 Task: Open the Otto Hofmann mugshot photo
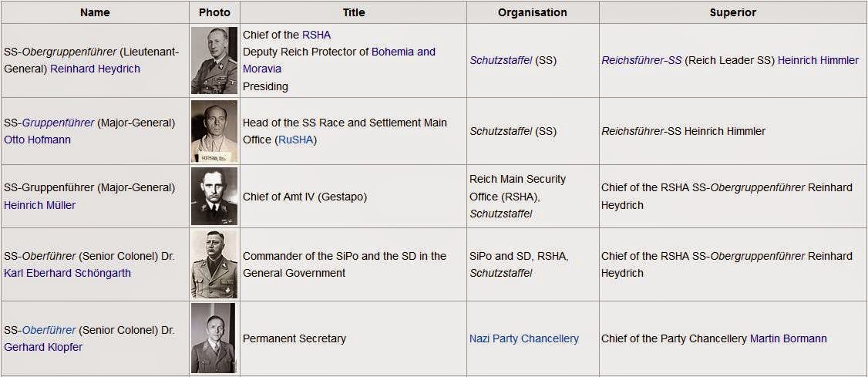point(214,131)
